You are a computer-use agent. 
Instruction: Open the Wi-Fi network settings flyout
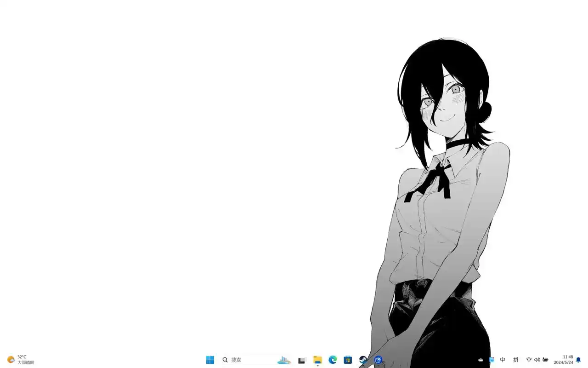tap(529, 360)
